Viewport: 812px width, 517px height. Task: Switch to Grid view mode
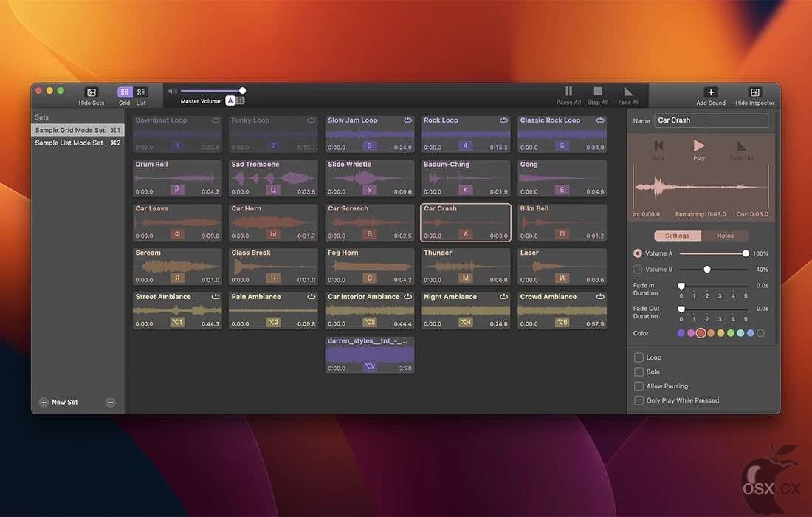click(x=124, y=92)
